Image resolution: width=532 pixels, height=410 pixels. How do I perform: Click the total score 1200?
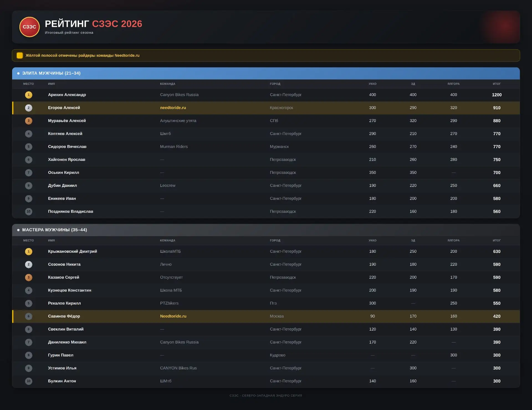point(497,95)
